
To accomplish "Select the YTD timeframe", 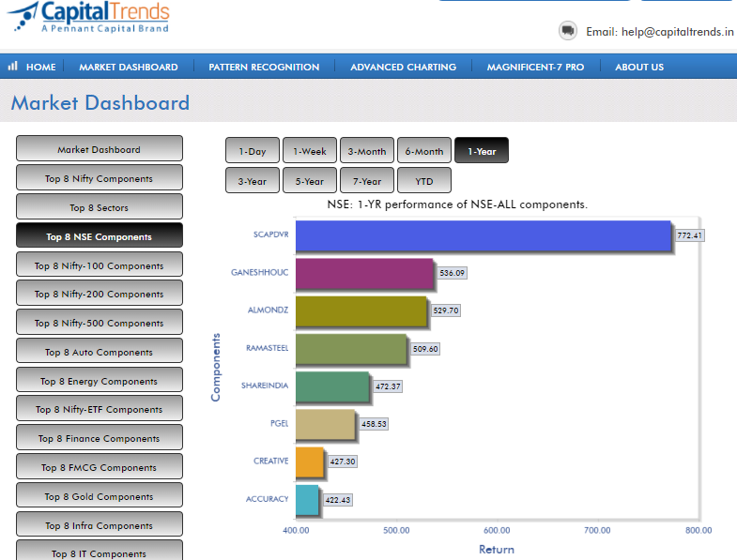I will [424, 181].
